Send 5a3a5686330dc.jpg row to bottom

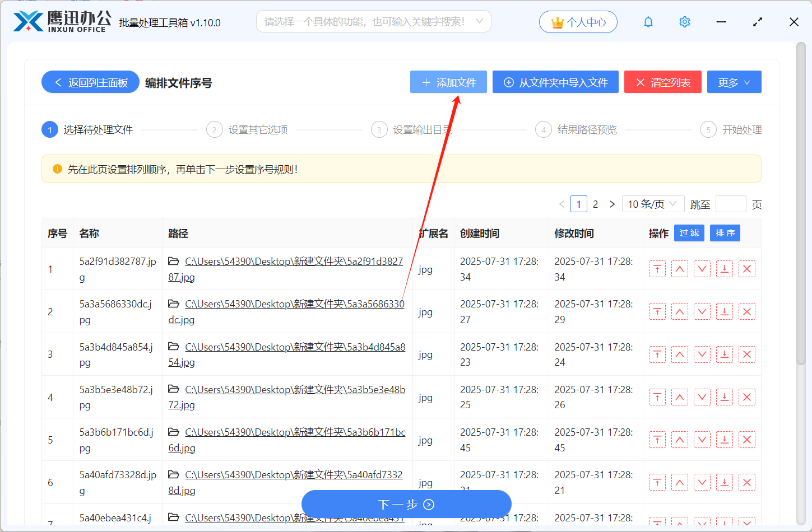[x=725, y=312]
